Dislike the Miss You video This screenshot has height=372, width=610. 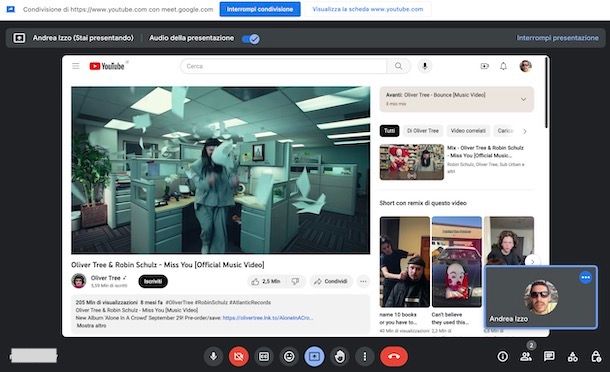[x=296, y=281]
